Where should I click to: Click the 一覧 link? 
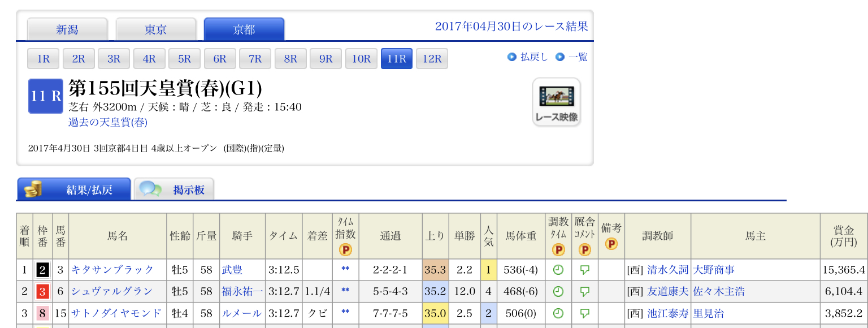click(x=578, y=57)
